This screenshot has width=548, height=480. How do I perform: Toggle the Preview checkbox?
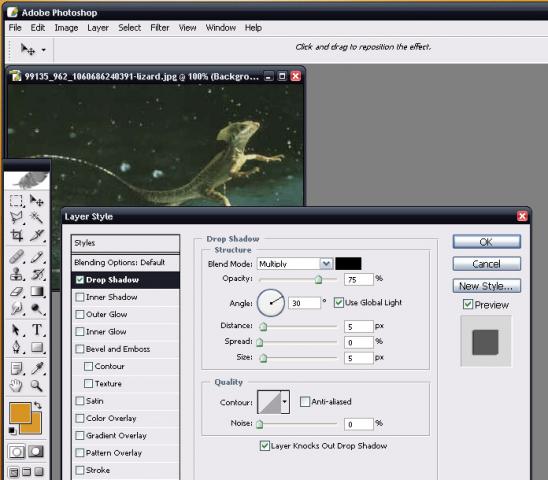pyautogui.click(x=468, y=305)
